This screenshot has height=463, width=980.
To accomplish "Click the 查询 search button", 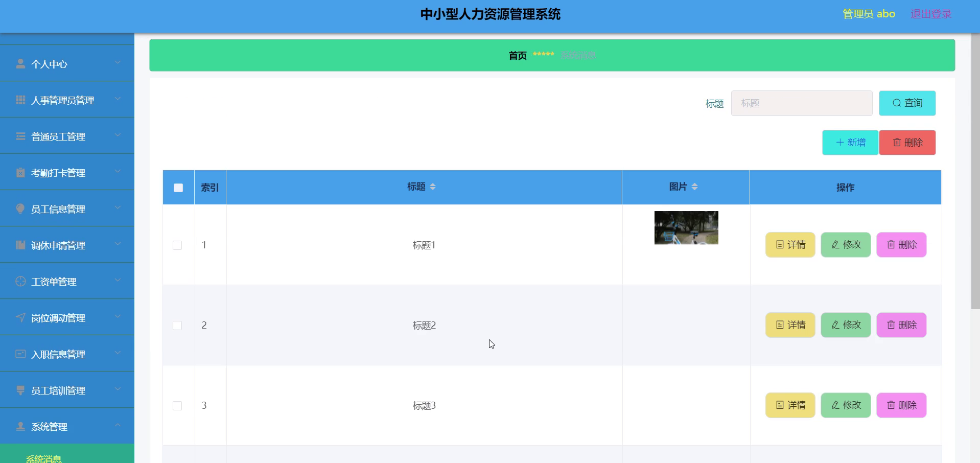I will [x=907, y=103].
